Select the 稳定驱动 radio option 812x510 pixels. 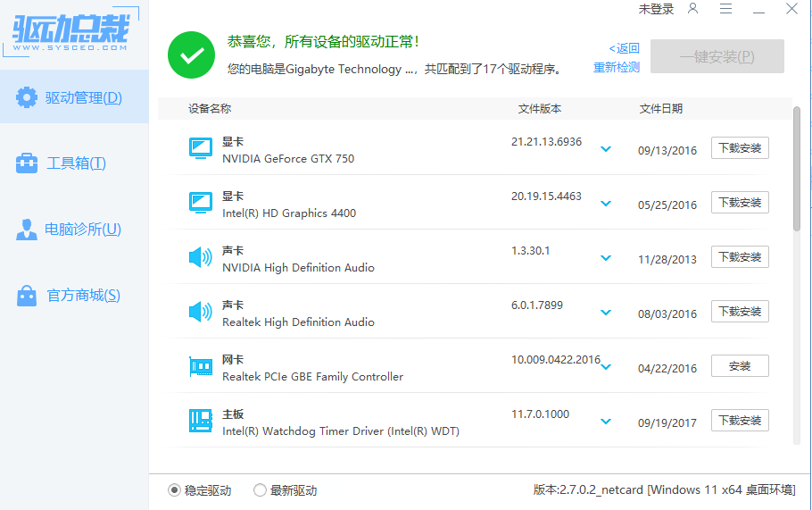(x=175, y=489)
